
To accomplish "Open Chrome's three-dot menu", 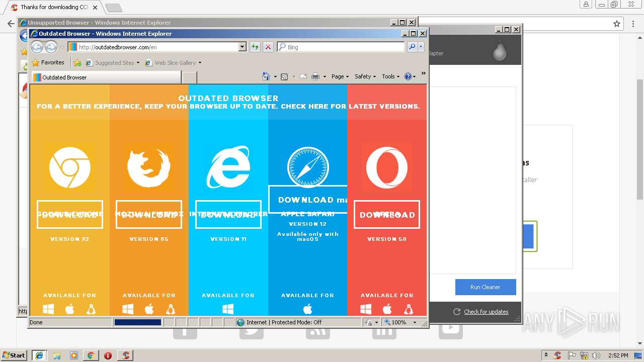I will point(633,24).
